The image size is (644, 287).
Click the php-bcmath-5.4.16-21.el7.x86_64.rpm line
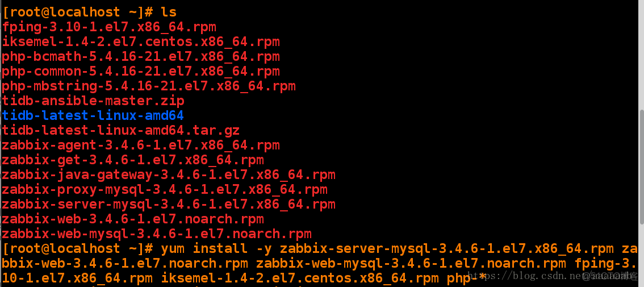(x=141, y=57)
